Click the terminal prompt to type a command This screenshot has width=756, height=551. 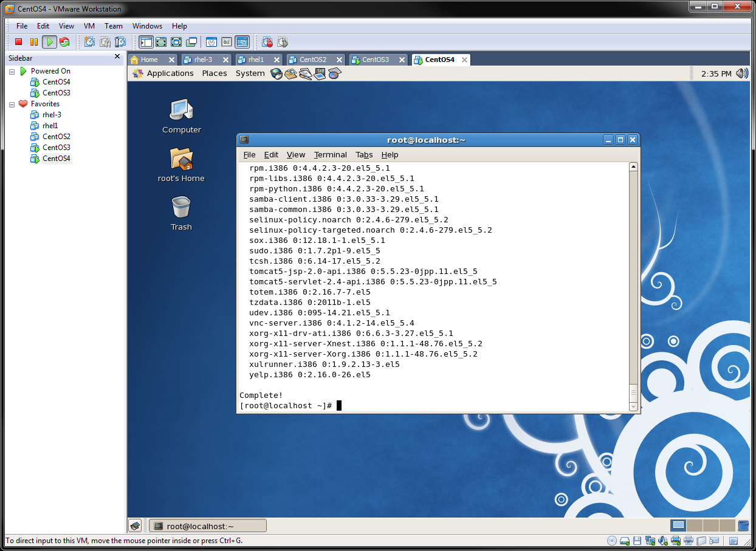[338, 405]
